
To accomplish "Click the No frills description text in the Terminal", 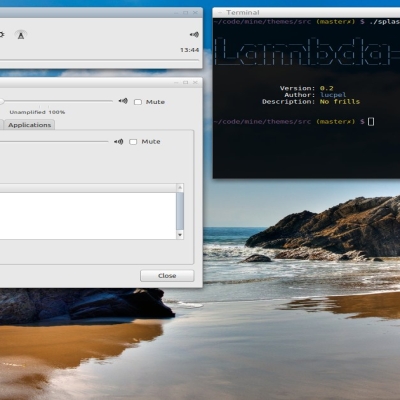I will [340, 102].
